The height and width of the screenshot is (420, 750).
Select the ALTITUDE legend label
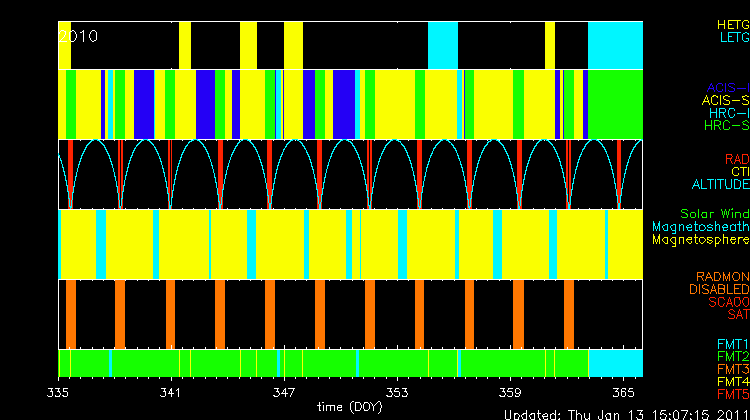[x=719, y=185]
